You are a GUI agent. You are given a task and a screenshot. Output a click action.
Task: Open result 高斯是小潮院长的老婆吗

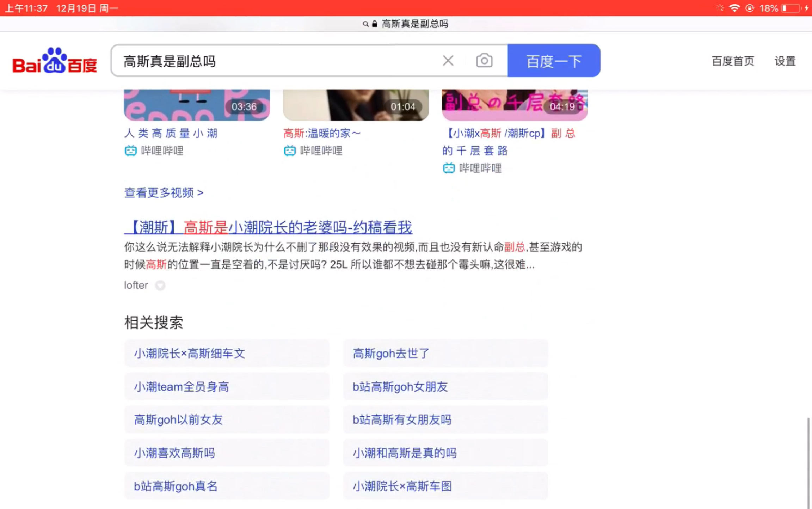click(268, 227)
